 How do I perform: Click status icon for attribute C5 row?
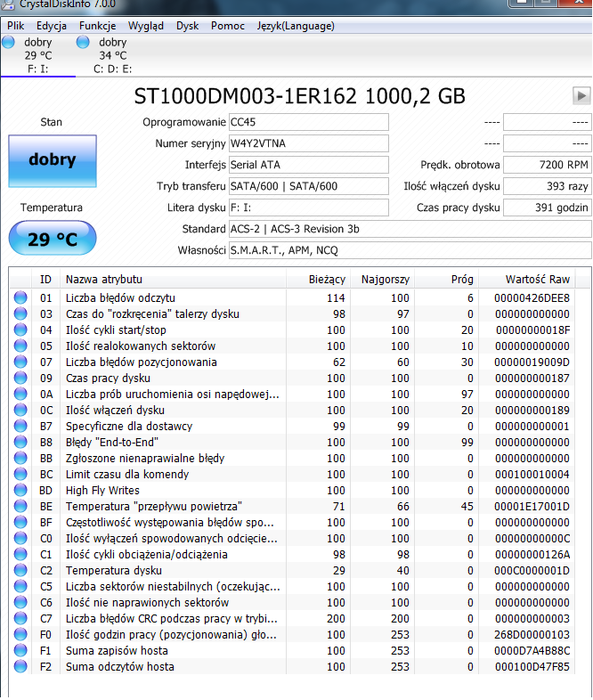pos(20,587)
